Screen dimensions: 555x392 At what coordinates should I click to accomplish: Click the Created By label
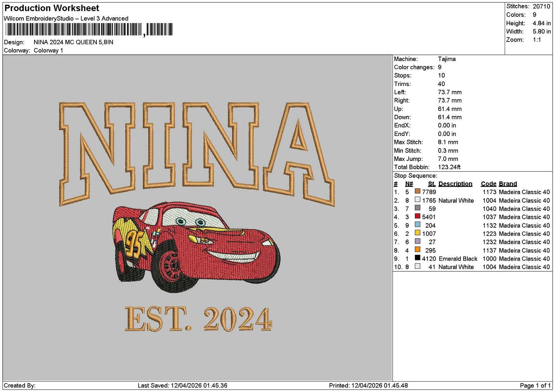click(x=20, y=385)
